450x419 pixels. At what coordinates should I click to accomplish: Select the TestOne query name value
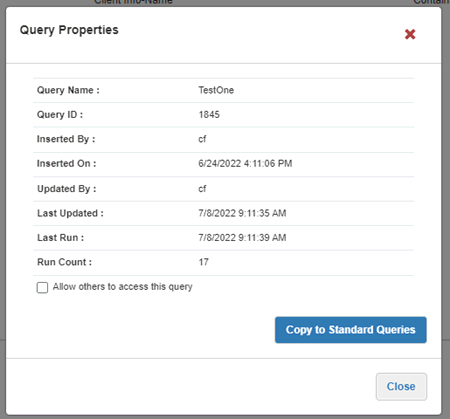tap(216, 90)
